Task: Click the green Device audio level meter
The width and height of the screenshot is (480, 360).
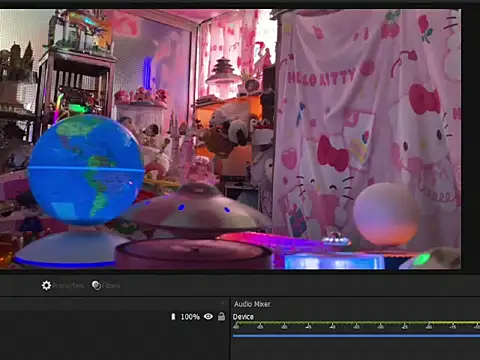Action: pyautogui.click(x=356, y=323)
